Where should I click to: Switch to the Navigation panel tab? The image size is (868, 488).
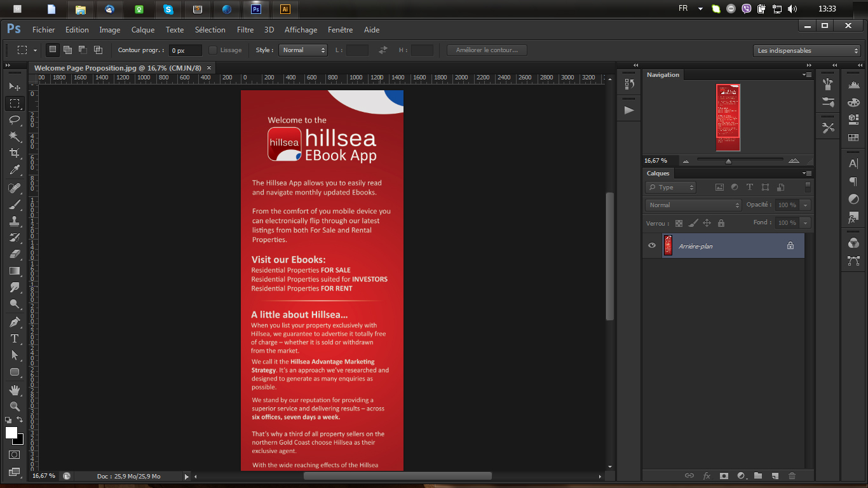pyautogui.click(x=663, y=75)
